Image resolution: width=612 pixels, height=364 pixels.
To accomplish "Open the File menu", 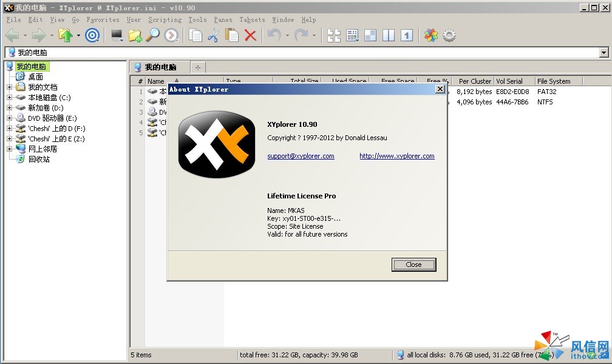I will [x=13, y=19].
